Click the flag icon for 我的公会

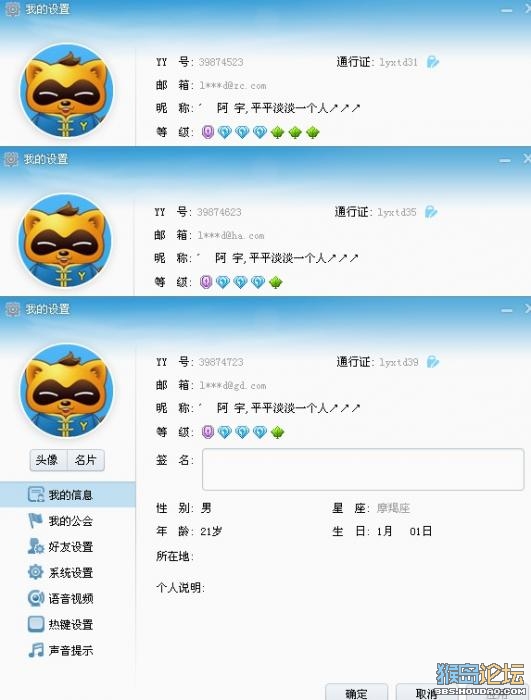tap(35, 520)
